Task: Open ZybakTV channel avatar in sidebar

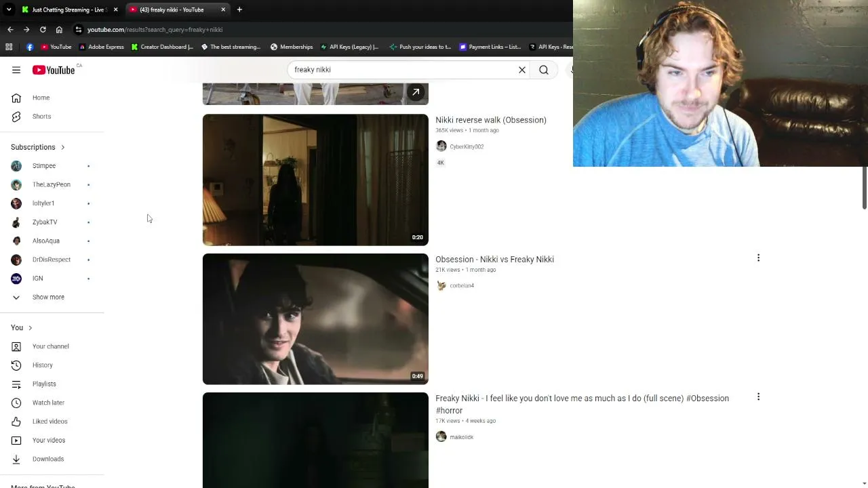Action: pos(16,222)
